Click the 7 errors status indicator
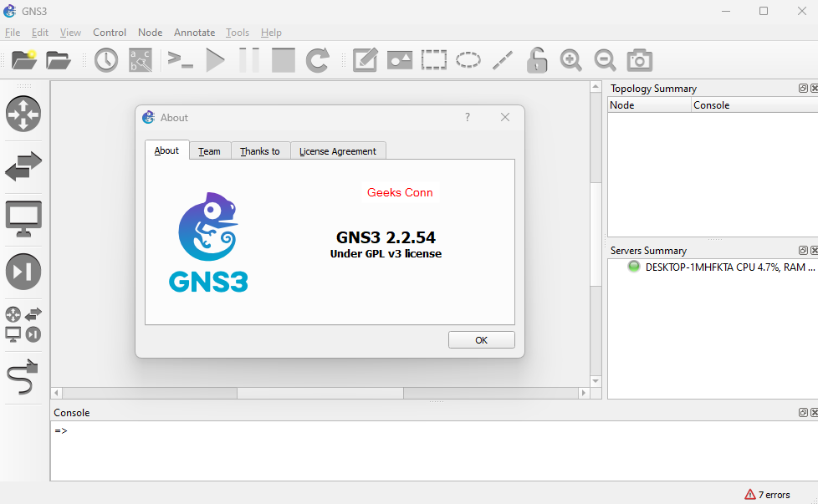818x504 pixels. pyautogui.click(x=767, y=495)
